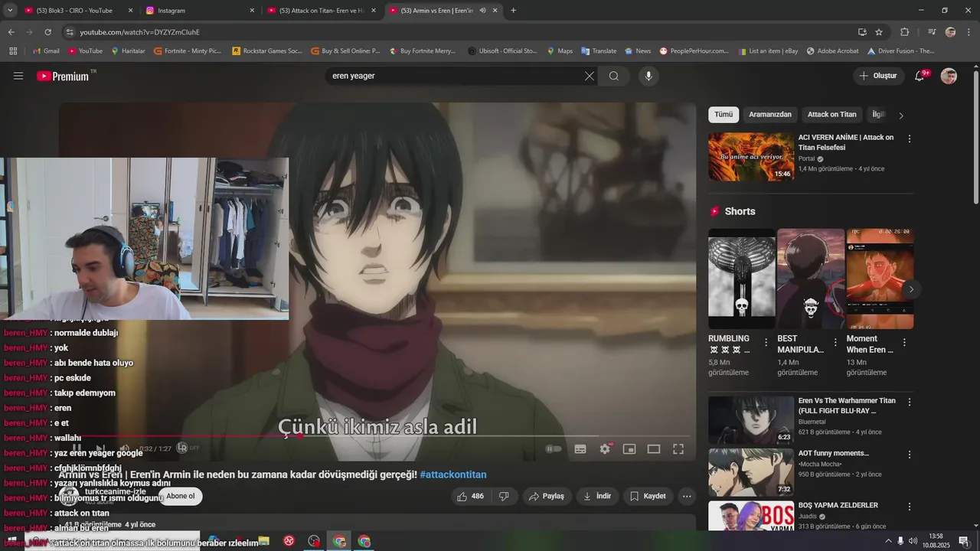
Task: Create content with the Oluştur button
Action: [x=877, y=76]
